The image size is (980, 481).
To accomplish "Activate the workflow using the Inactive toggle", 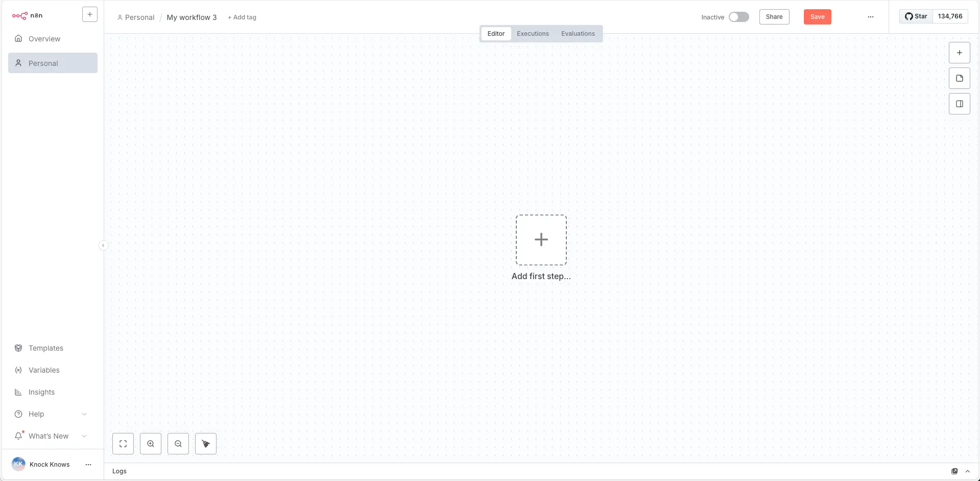I will pos(739,16).
